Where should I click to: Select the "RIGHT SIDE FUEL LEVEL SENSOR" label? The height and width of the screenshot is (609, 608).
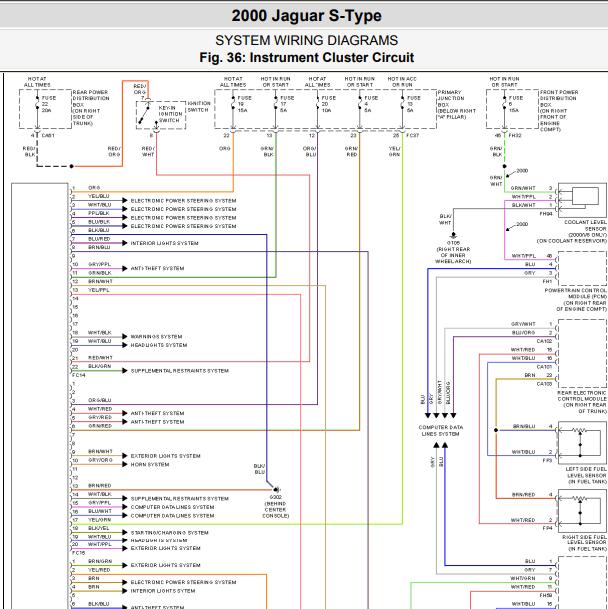[585, 540]
